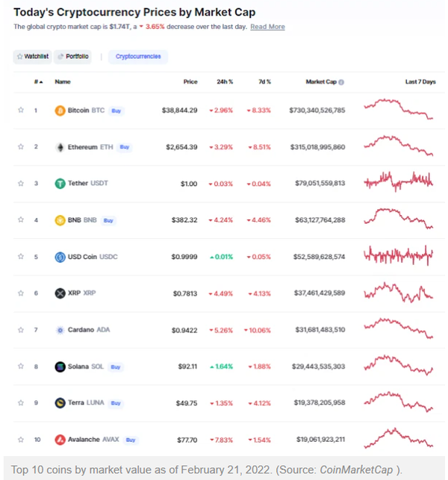Click the Tether green logo icon
This screenshot has height=480, width=448.
tap(60, 184)
